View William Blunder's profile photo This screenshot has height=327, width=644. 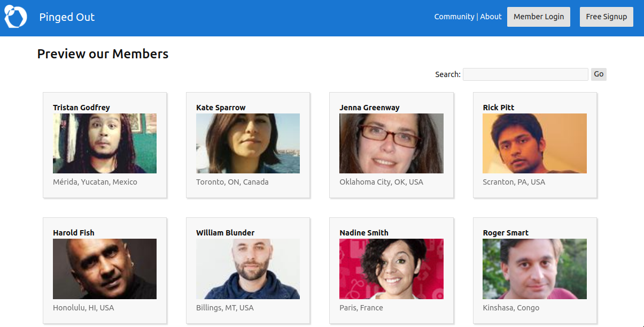pyautogui.click(x=248, y=269)
